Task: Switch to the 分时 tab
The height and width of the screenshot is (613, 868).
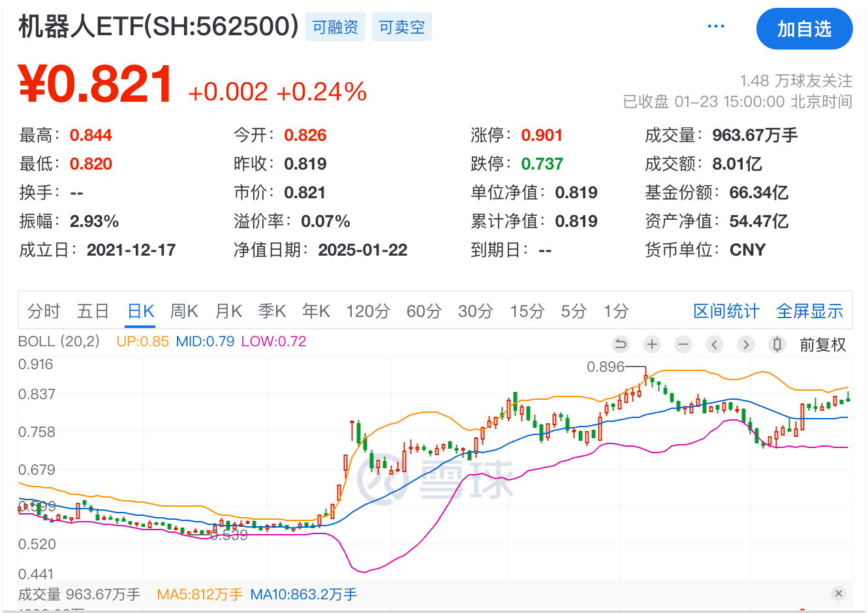Action: pyautogui.click(x=44, y=311)
